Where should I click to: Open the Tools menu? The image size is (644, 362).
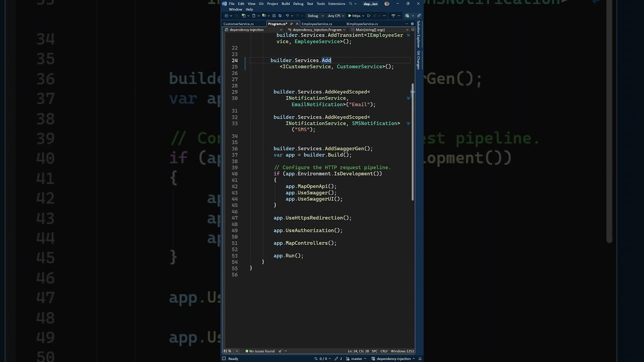coord(320,4)
